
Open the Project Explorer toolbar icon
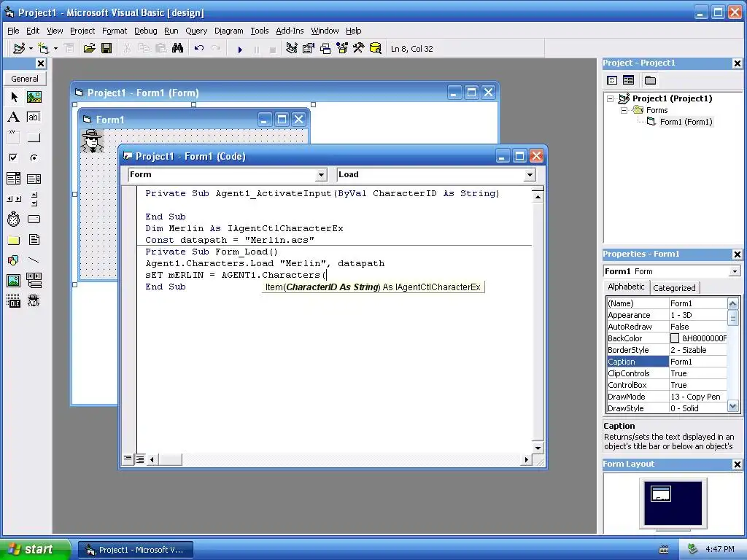(x=292, y=49)
